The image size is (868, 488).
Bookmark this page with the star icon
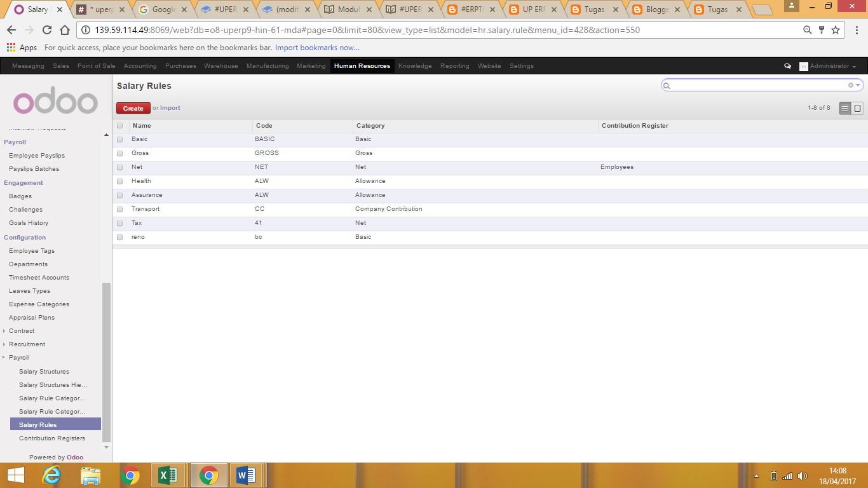(x=836, y=30)
